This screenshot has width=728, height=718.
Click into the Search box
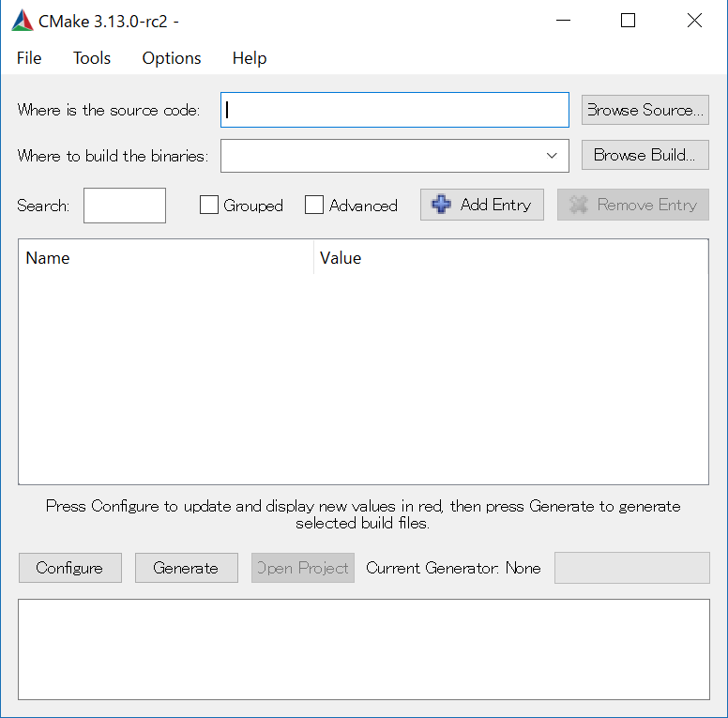coord(125,206)
